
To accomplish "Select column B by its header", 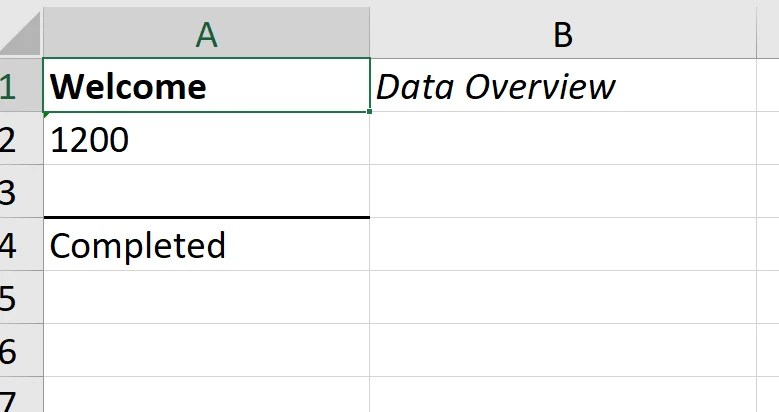I will 563,34.
